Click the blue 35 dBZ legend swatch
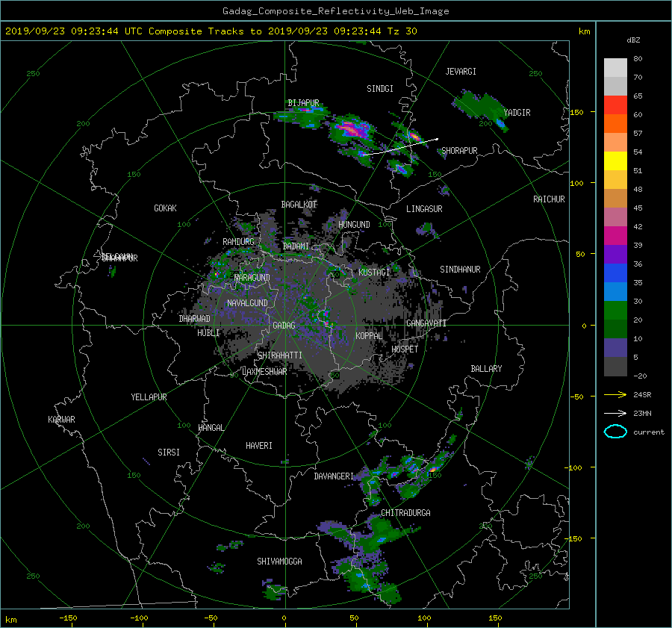 tap(615, 273)
